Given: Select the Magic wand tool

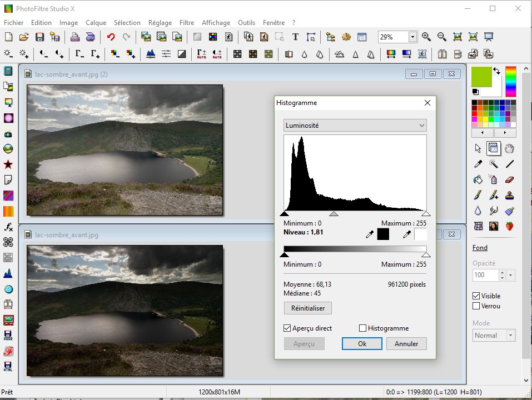Looking at the screenshot, I should pyautogui.click(x=493, y=164).
